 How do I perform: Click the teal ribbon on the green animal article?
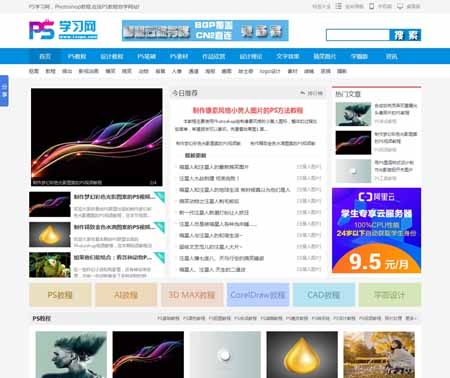pyautogui.click(x=160, y=257)
